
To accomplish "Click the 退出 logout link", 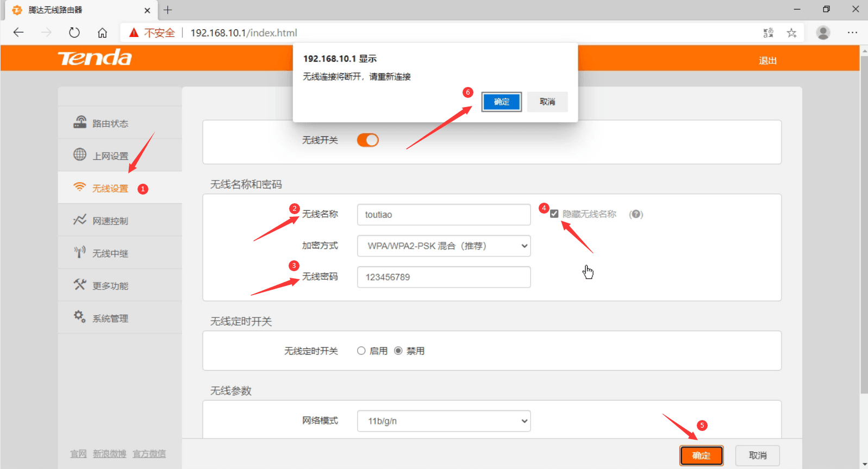I will (x=767, y=60).
